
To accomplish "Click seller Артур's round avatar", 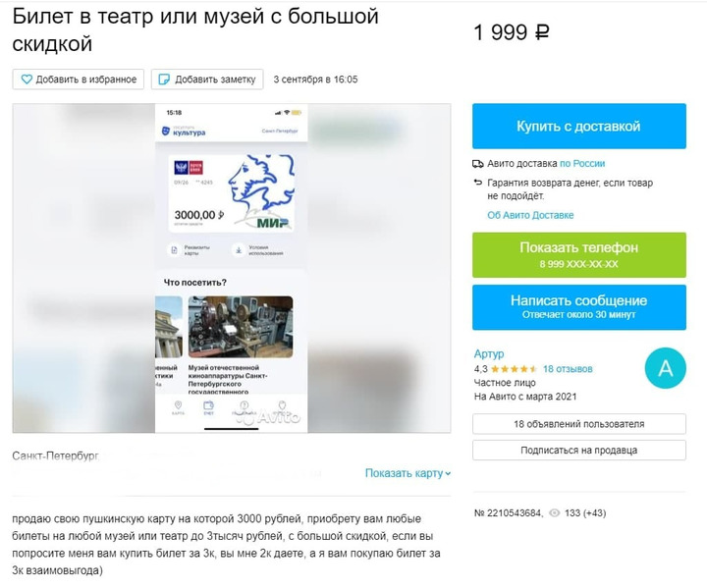I will 665,368.
